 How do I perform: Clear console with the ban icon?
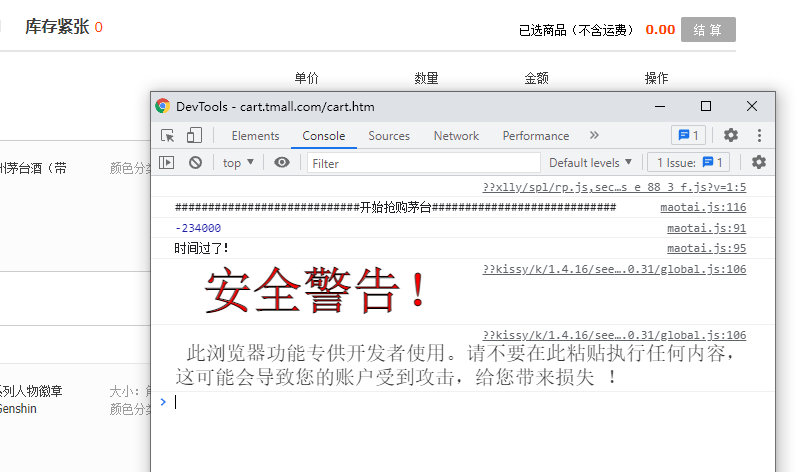[195, 163]
